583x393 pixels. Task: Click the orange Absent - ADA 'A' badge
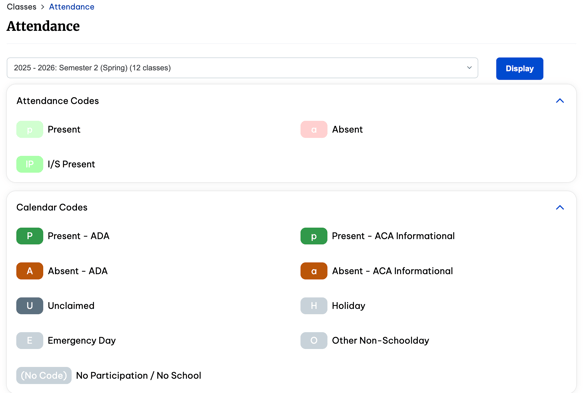coord(29,271)
